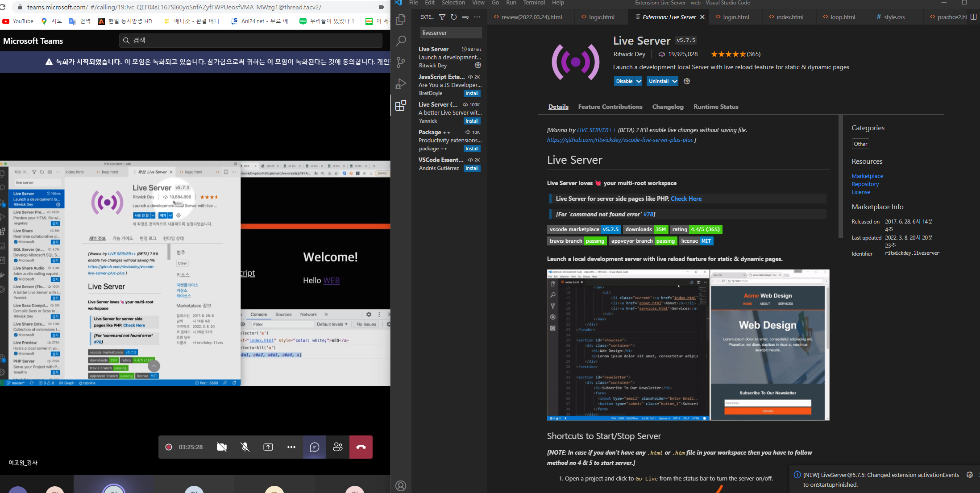Toggle the camera in Teams call
This screenshot has width=980, height=493.
point(222,447)
